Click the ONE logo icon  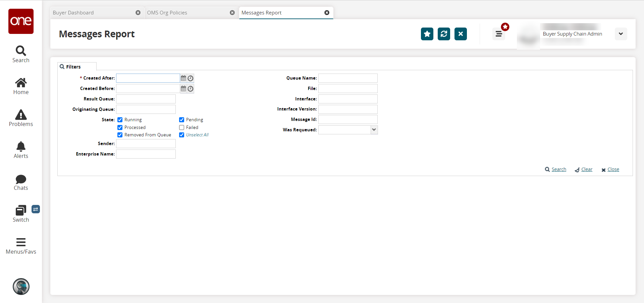point(21,21)
